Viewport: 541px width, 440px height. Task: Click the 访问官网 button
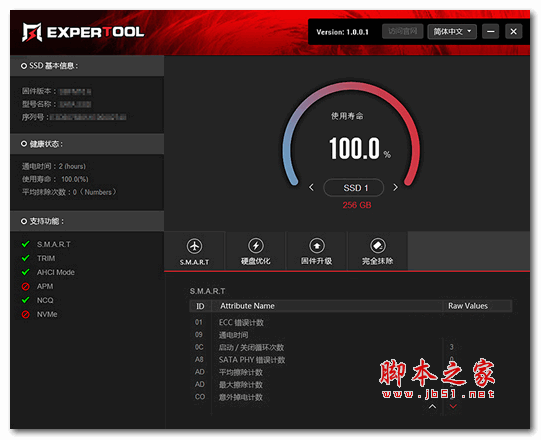pos(403,32)
